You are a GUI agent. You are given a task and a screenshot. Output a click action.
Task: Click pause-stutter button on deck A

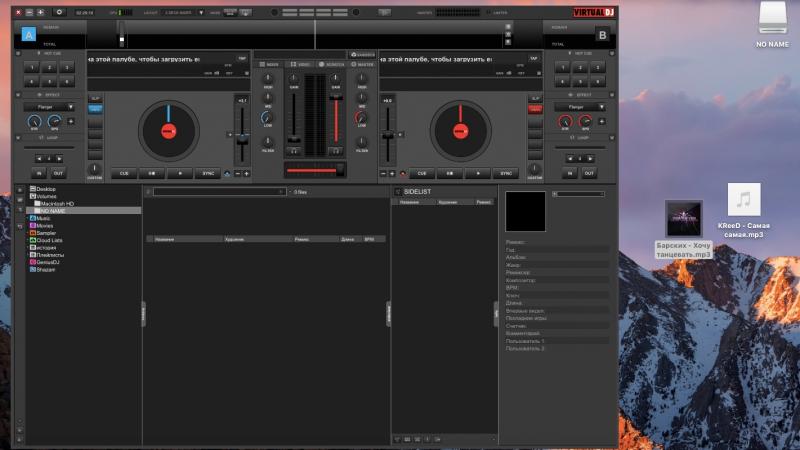point(152,173)
